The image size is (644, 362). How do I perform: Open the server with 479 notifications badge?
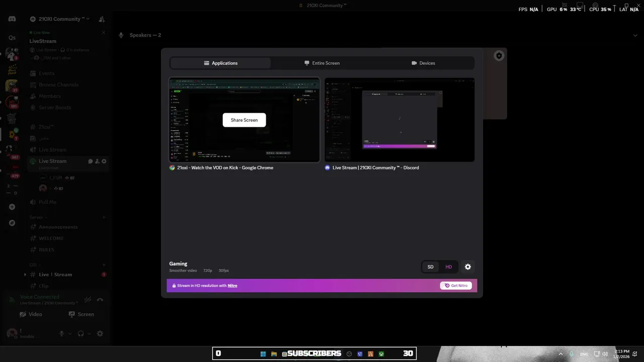point(12,171)
